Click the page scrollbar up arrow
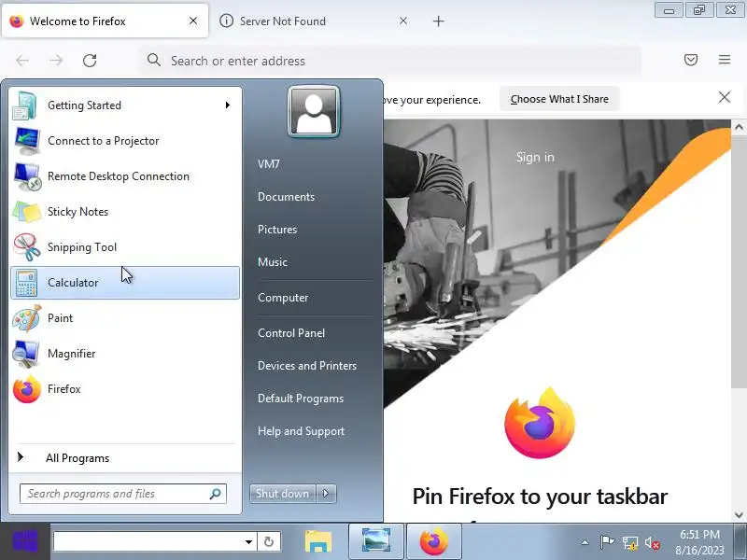 [739, 127]
